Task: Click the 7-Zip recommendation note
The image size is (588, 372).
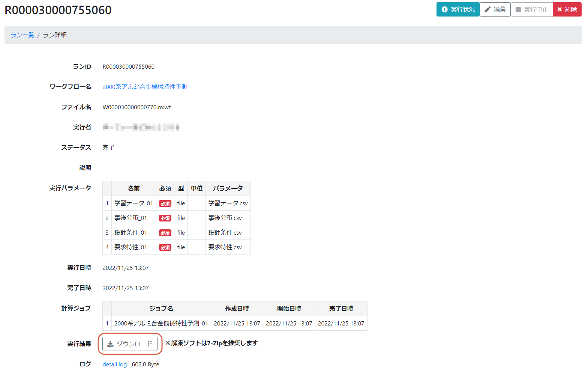Action: click(x=211, y=343)
